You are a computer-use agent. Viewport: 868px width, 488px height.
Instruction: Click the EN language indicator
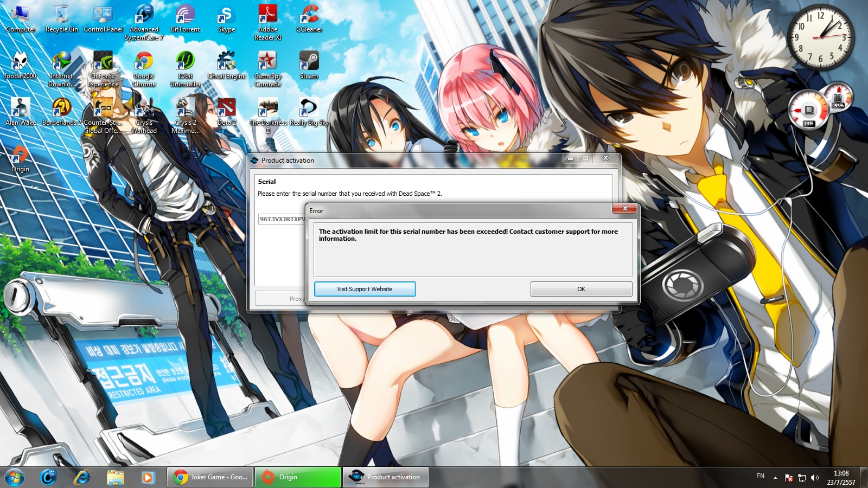point(760,476)
